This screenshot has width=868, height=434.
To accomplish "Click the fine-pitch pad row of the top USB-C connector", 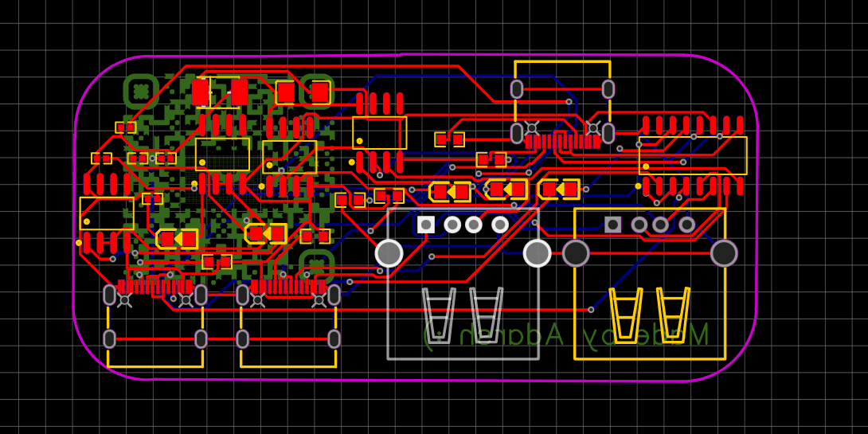I will 562,142.
